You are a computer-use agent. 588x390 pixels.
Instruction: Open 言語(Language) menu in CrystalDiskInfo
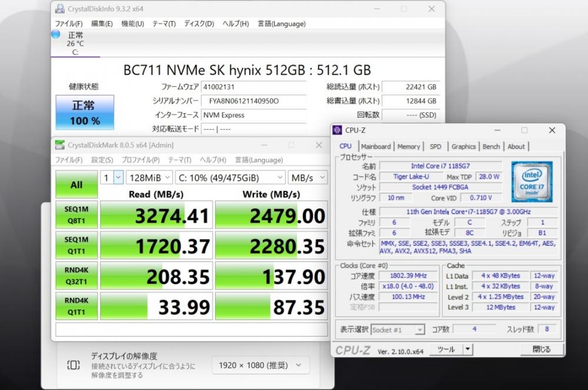282,23
